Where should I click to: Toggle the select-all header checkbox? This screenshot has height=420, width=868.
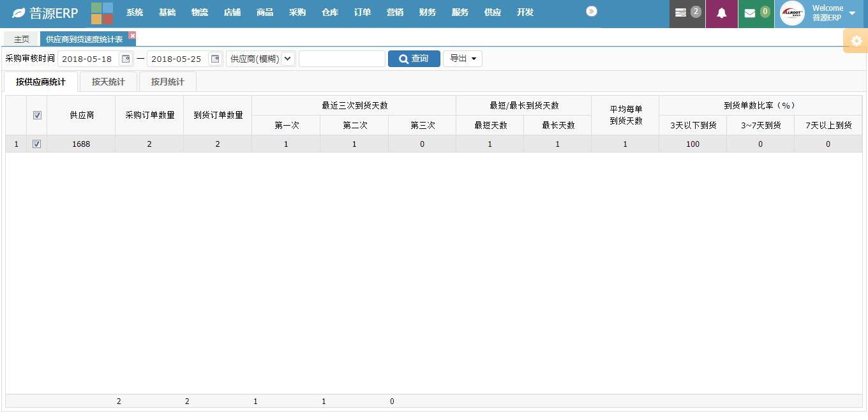[x=36, y=116]
